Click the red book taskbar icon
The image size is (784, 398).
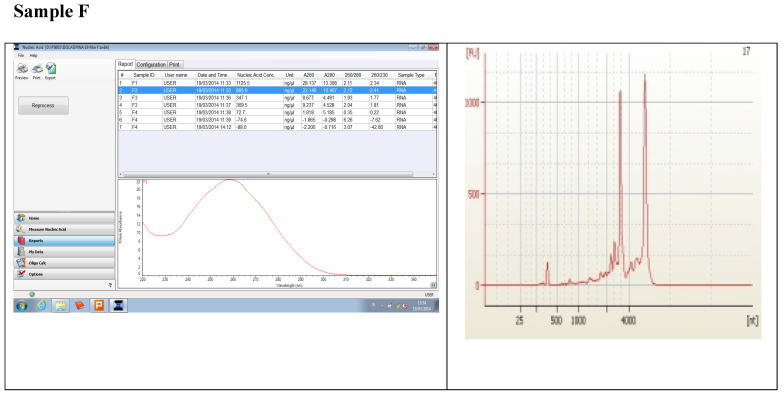tap(80, 306)
